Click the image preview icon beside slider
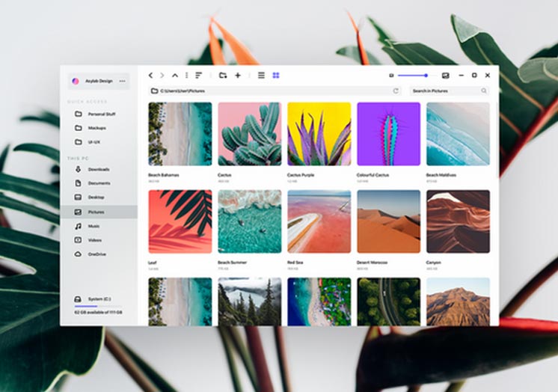The width and height of the screenshot is (558, 392). point(446,76)
